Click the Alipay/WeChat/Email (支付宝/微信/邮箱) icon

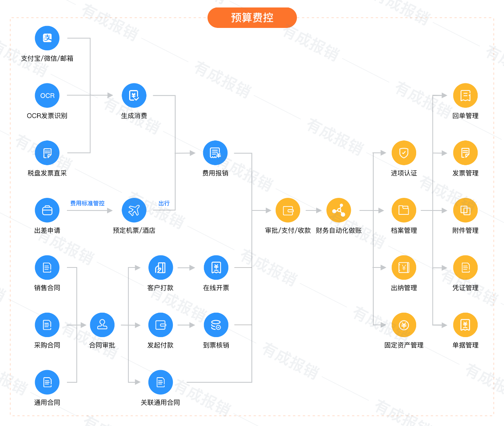(47, 38)
